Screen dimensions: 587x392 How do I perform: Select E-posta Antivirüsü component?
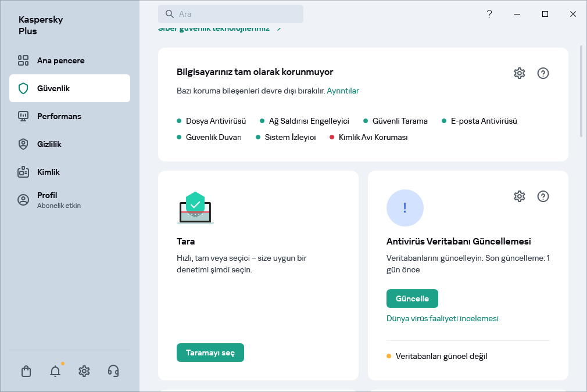click(x=479, y=121)
